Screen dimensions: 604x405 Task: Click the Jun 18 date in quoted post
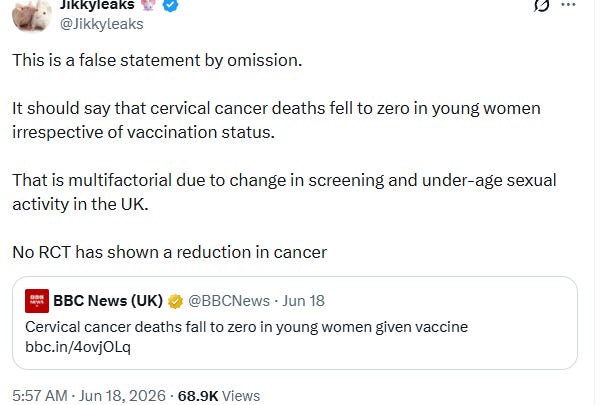pyautogui.click(x=303, y=301)
